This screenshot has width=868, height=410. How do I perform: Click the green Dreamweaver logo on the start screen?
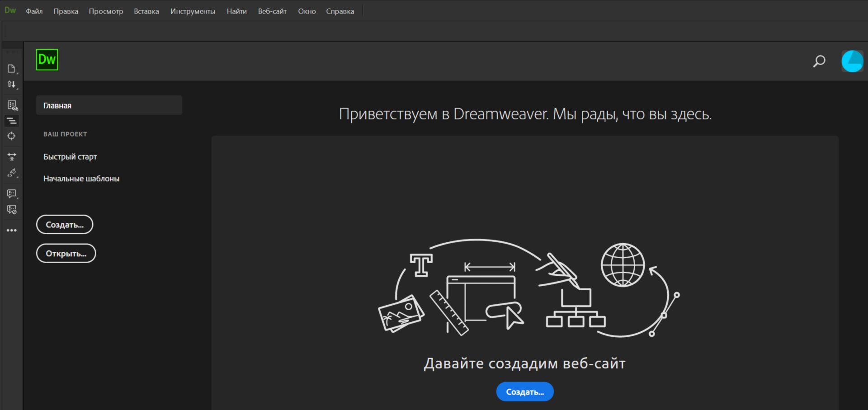click(x=47, y=60)
